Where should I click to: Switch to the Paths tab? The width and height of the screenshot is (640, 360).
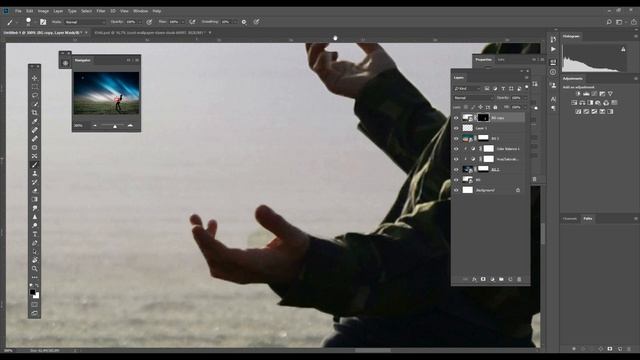(x=588, y=219)
